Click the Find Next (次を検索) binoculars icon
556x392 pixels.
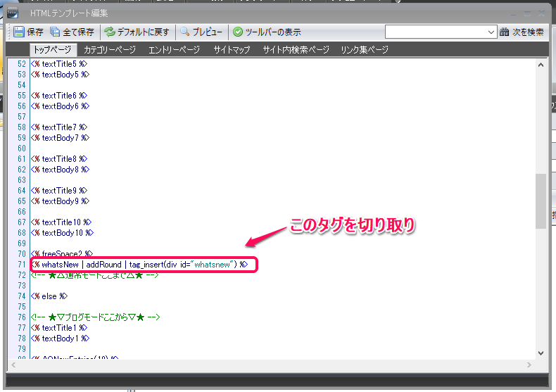pyautogui.click(x=504, y=32)
